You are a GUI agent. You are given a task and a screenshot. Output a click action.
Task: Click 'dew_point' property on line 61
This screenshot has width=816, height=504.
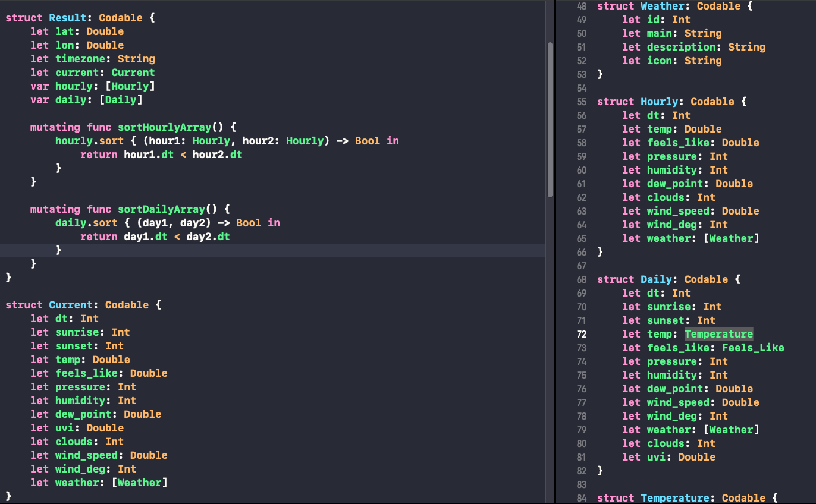675,184
